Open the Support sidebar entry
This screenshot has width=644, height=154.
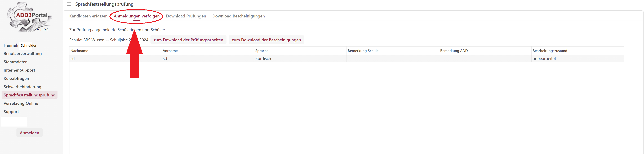tap(11, 112)
